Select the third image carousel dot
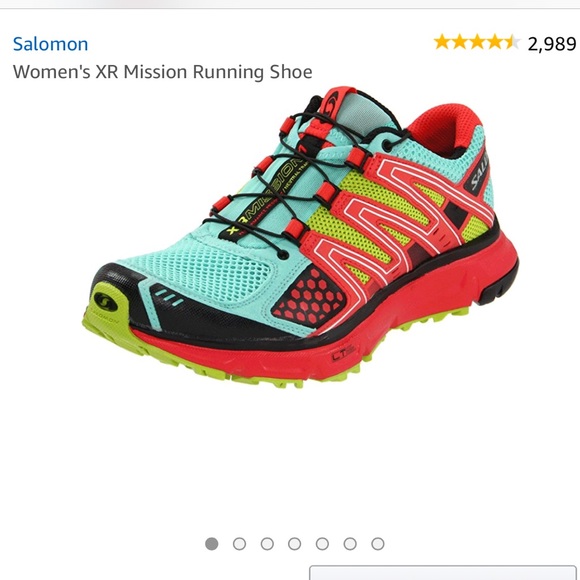Image resolution: width=580 pixels, height=580 pixels. point(267,544)
